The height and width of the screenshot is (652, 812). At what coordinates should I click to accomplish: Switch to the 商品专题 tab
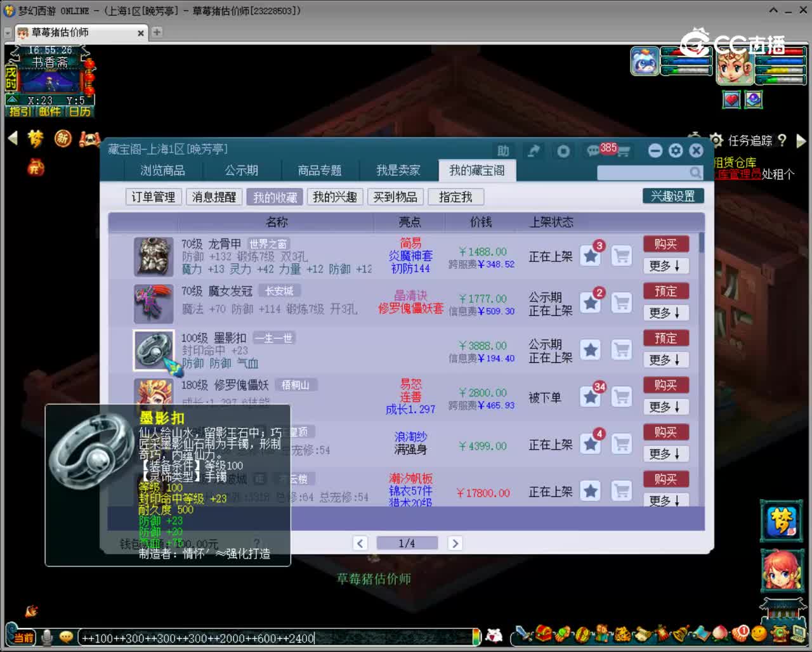(320, 170)
